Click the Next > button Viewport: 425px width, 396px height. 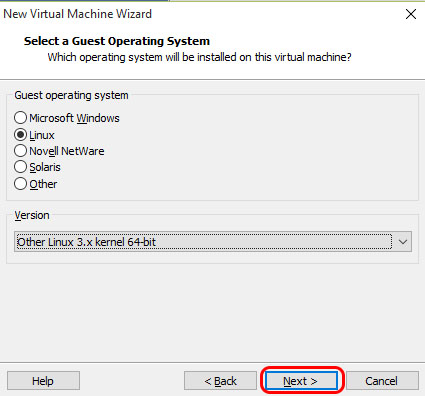[301, 381]
